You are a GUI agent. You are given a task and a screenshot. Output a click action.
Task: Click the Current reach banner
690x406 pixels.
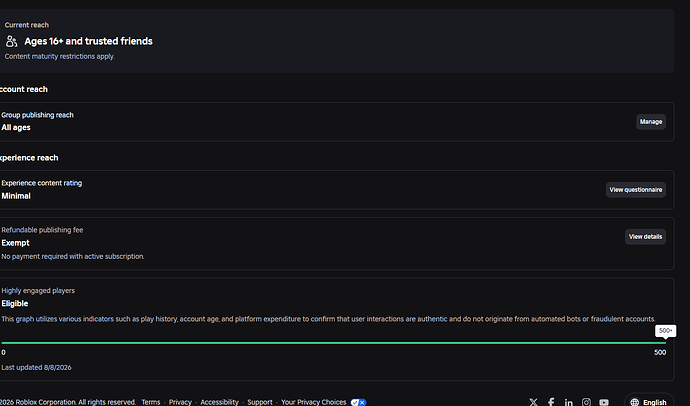336,41
